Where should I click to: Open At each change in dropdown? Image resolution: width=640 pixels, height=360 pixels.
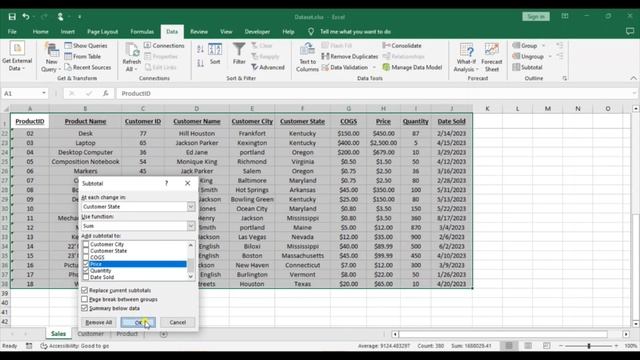tap(191, 207)
